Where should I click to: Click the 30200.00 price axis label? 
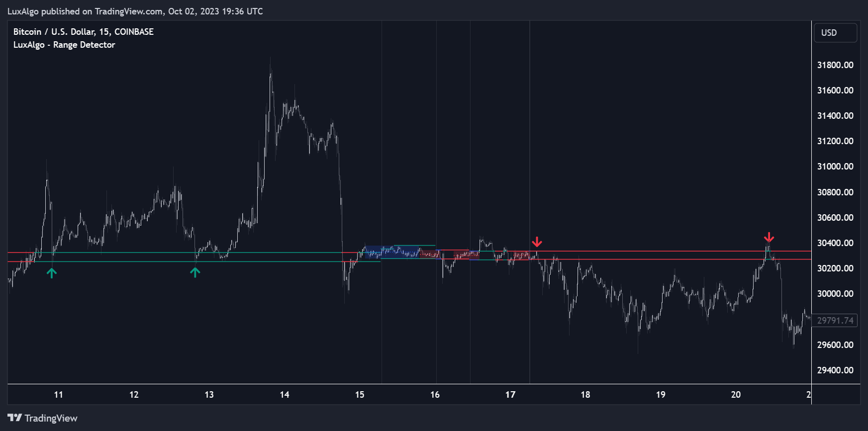(835, 268)
